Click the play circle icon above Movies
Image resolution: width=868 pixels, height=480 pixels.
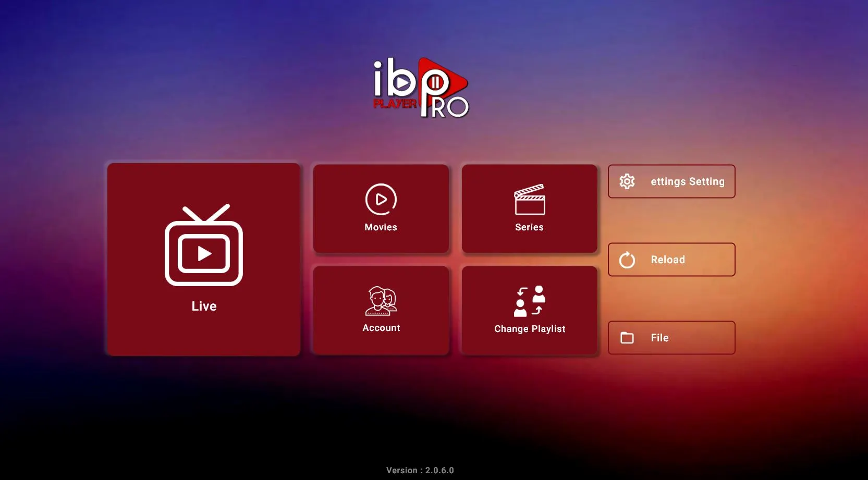click(x=381, y=200)
